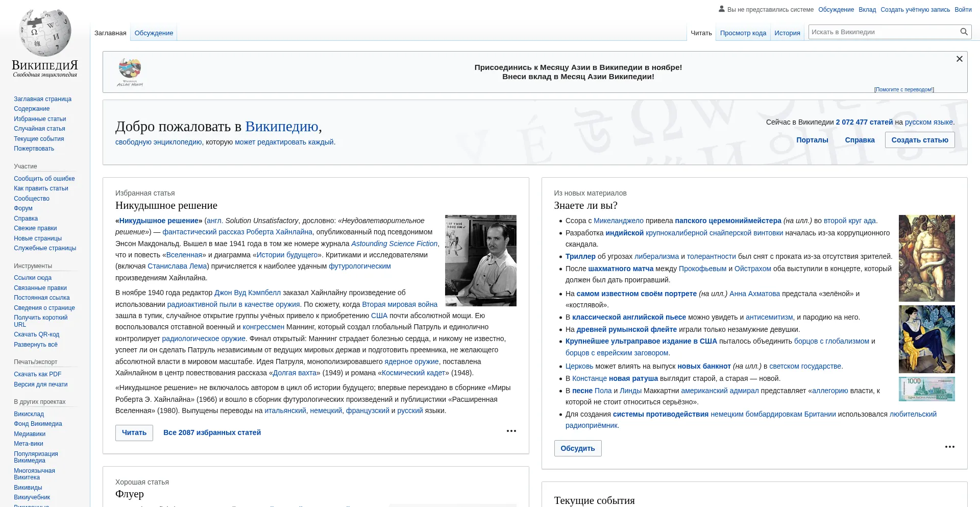Click 'Развернуть всё' in tools sidebar

pyautogui.click(x=36, y=345)
